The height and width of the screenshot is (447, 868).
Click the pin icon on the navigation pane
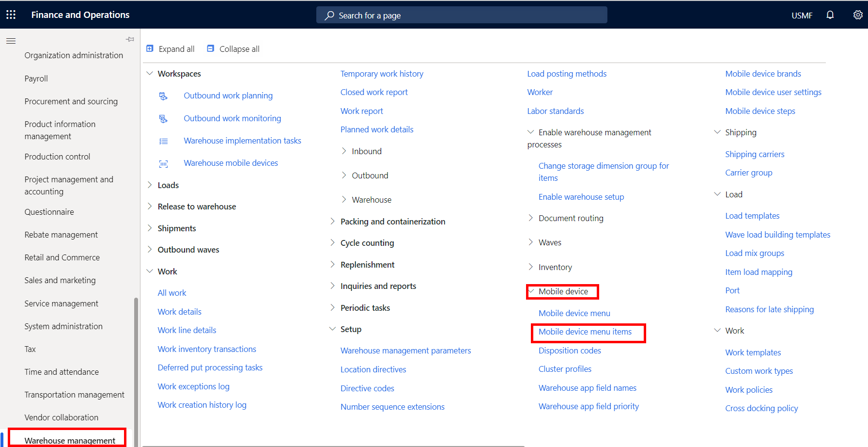tap(129, 39)
